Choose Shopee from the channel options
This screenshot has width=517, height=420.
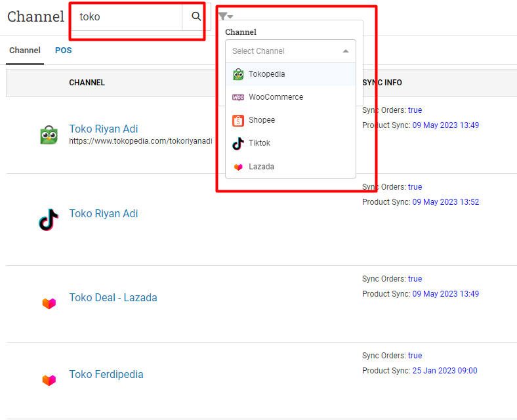[x=291, y=120]
